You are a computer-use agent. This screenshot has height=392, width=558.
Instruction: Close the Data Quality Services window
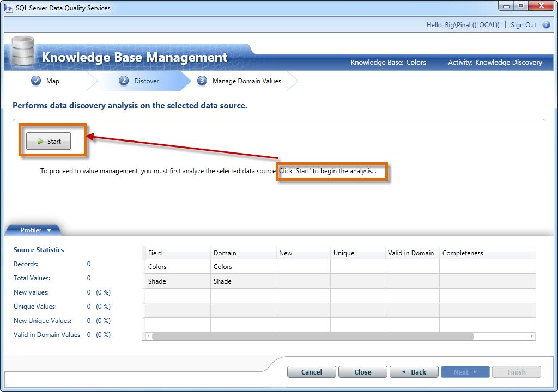click(x=541, y=5)
